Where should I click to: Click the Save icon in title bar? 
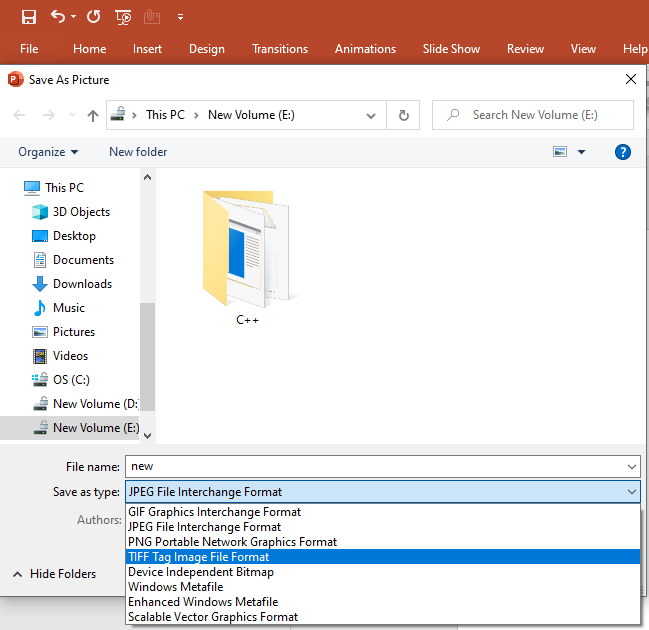pyautogui.click(x=29, y=16)
